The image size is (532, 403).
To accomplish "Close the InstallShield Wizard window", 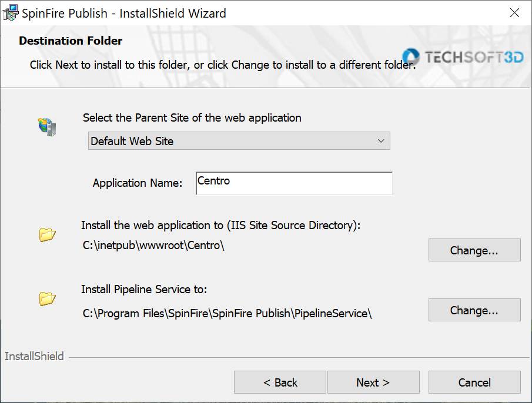I will [x=514, y=13].
